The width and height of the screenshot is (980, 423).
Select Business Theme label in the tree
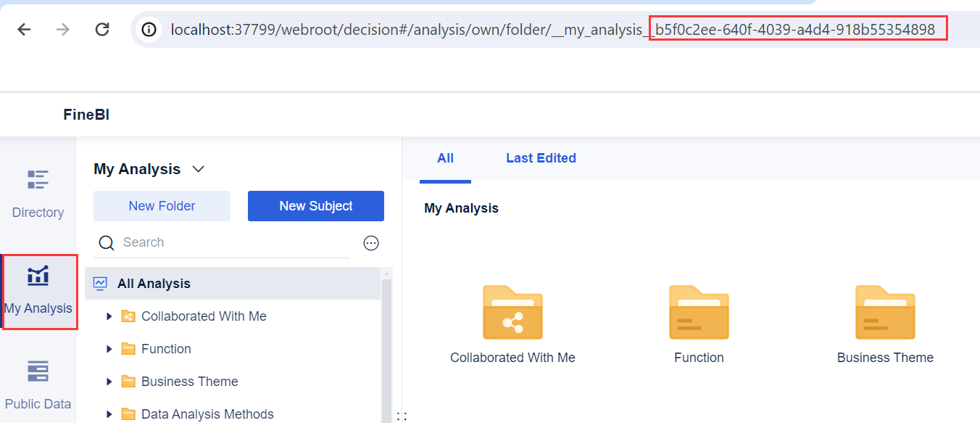click(x=190, y=382)
